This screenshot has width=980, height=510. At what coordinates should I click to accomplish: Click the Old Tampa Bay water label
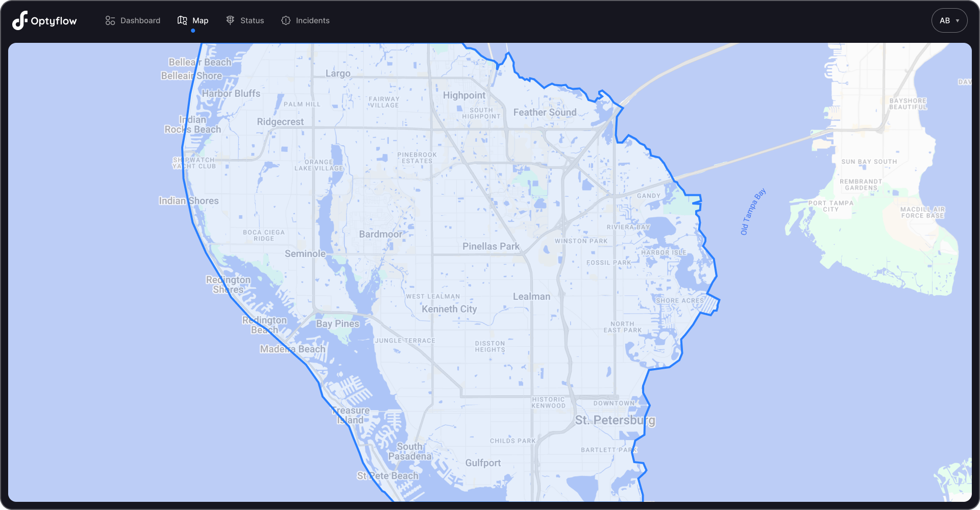(752, 211)
